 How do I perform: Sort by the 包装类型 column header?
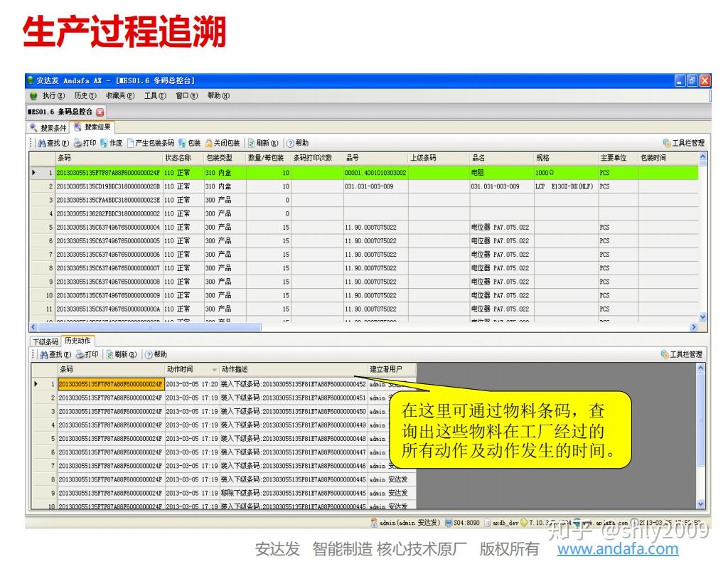point(225,158)
